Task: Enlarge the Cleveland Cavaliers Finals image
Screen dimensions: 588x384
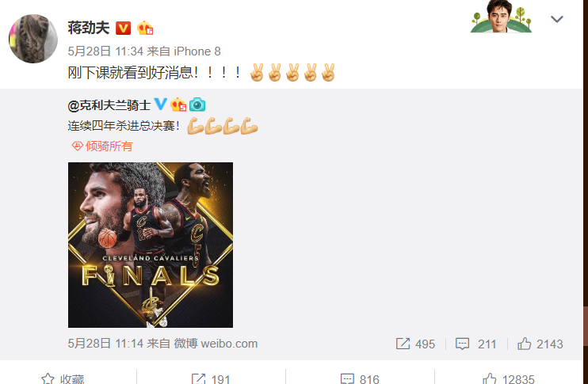Action: [151, 245]
